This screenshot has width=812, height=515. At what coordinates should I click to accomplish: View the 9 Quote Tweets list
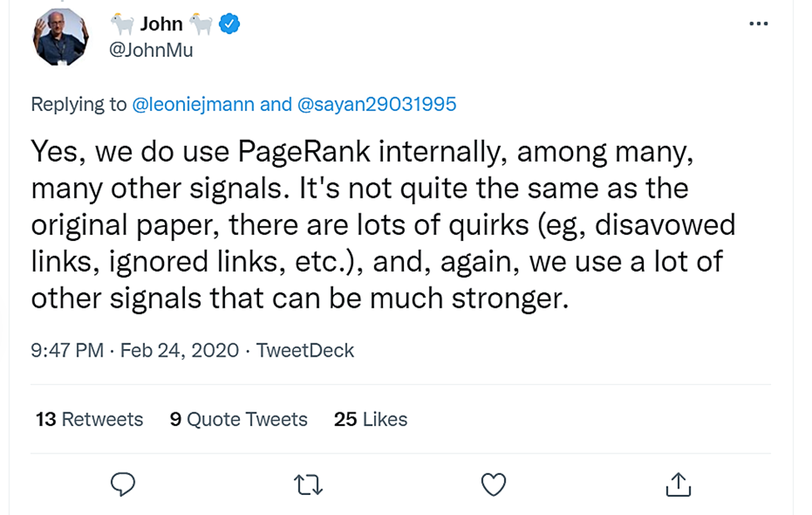tap(238, 418)
